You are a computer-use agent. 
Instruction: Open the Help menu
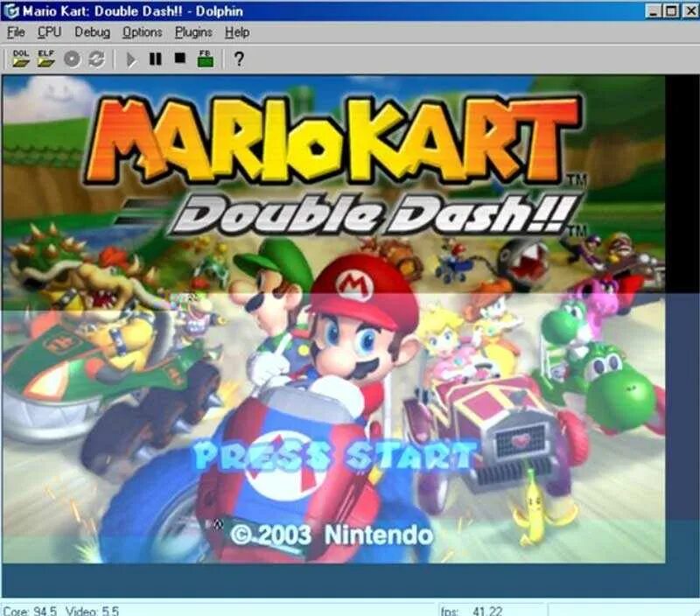[x=237, y=32]
